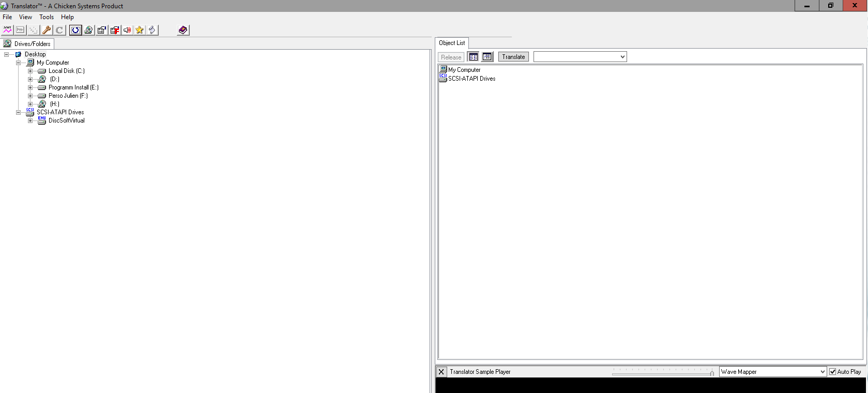The height and width of the screenshot is (393, 868).
Task: Switch Object List to details view icon
Action: (x=487, y=57)
